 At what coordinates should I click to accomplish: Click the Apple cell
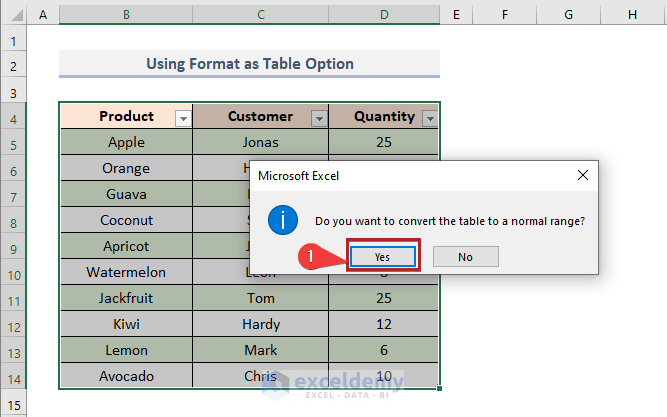pyautogui.click(x=126, y=142)
